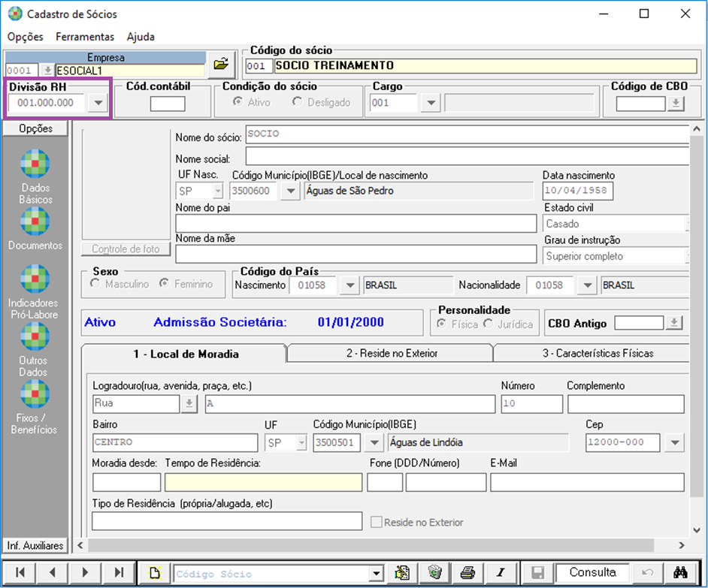Click the save floppy disk icon
Image resolution: width=708 pixels, height=588 pixels.
click(538, 573)
